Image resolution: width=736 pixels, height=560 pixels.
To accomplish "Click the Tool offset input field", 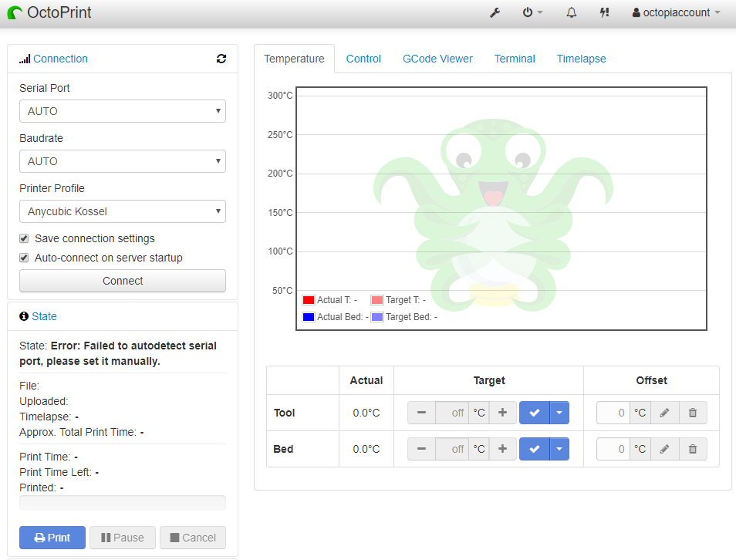I will [x=613, y=413].
